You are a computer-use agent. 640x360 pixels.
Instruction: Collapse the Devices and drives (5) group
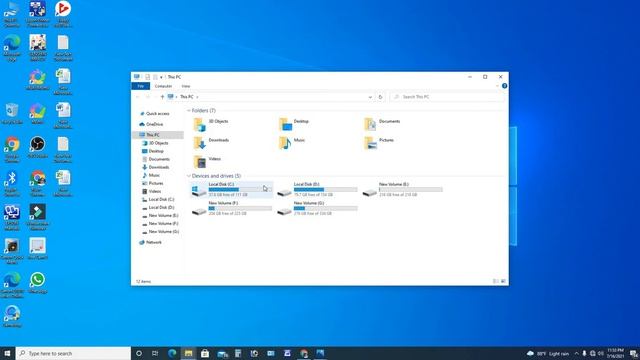coord(189,176)
